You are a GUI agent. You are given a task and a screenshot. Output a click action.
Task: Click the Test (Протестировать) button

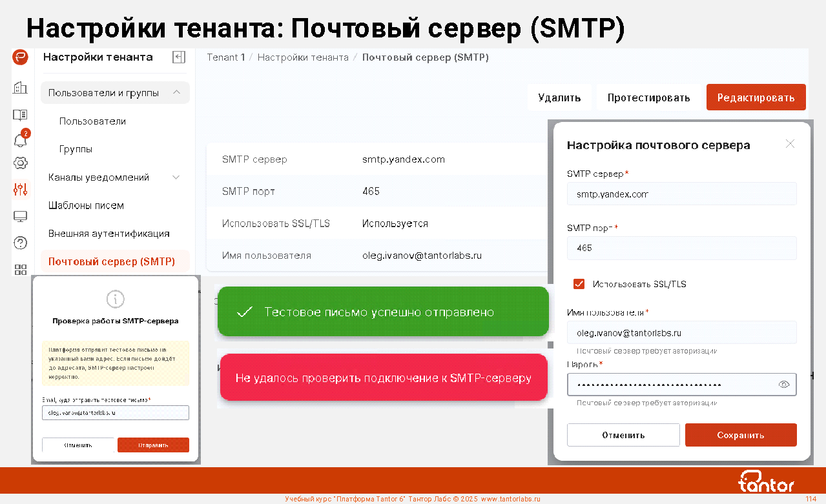pyautogui.click(x=648, y=97)
